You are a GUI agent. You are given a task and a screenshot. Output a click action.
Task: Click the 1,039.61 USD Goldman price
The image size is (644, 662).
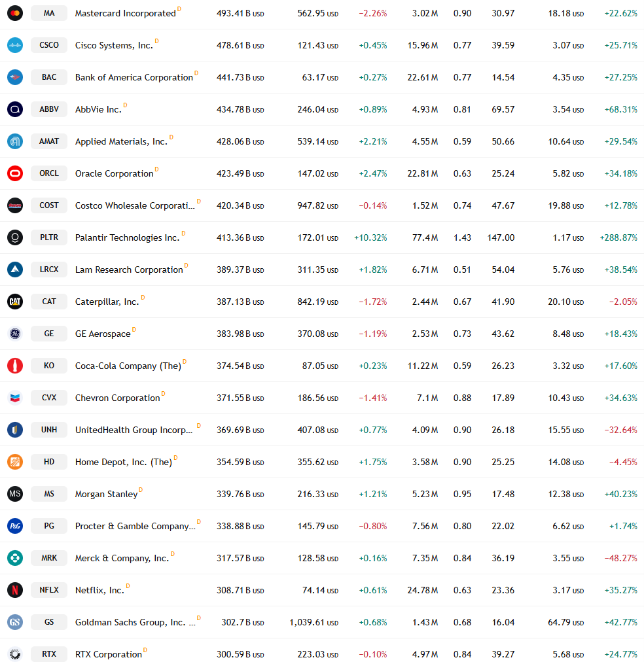tap(313, 622)
